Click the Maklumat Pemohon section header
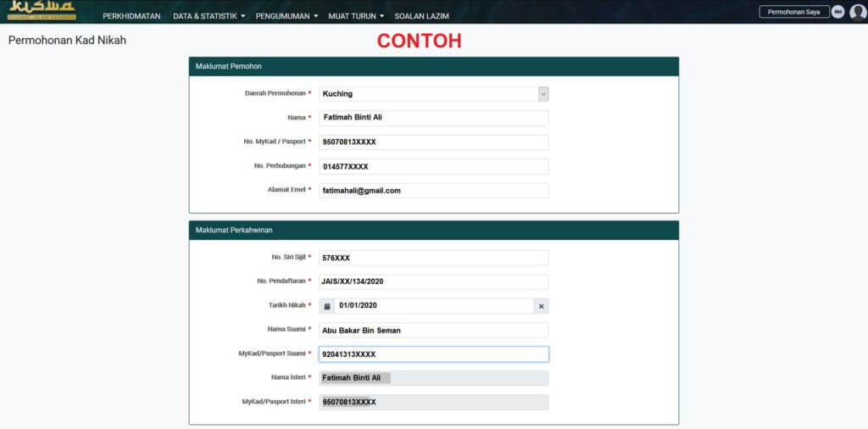Viewport: 868px width, 429px height. [433, 66]
